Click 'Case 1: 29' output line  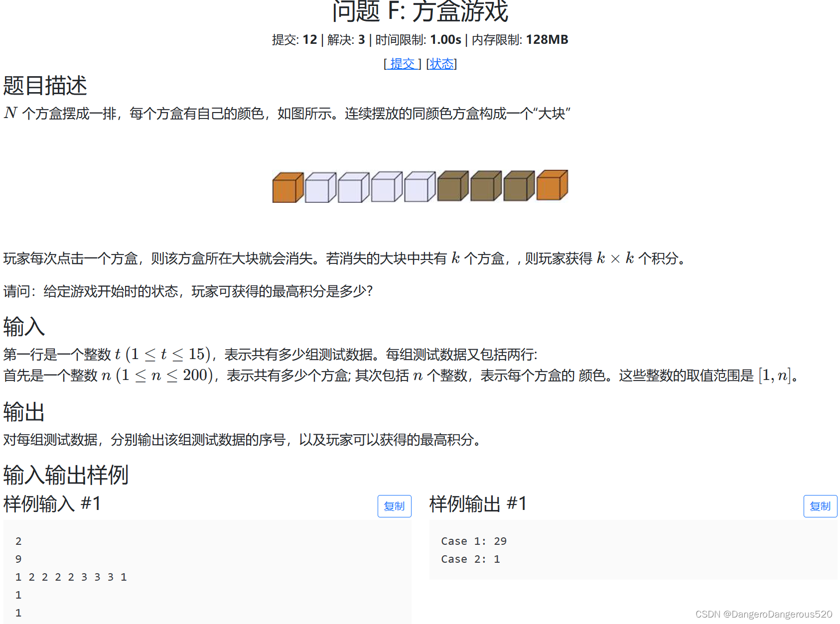(x=474, y=541)
